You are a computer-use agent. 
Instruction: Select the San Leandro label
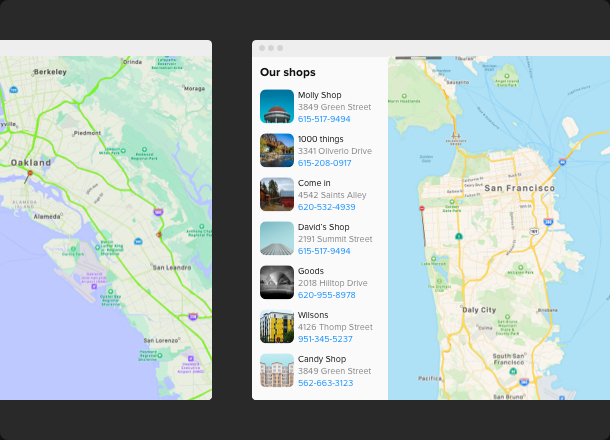(172, 267)
